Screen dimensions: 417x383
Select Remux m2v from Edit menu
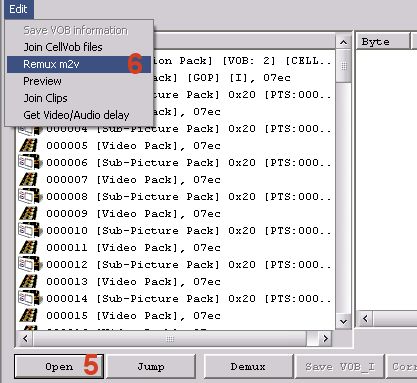(x=79, y=64)
